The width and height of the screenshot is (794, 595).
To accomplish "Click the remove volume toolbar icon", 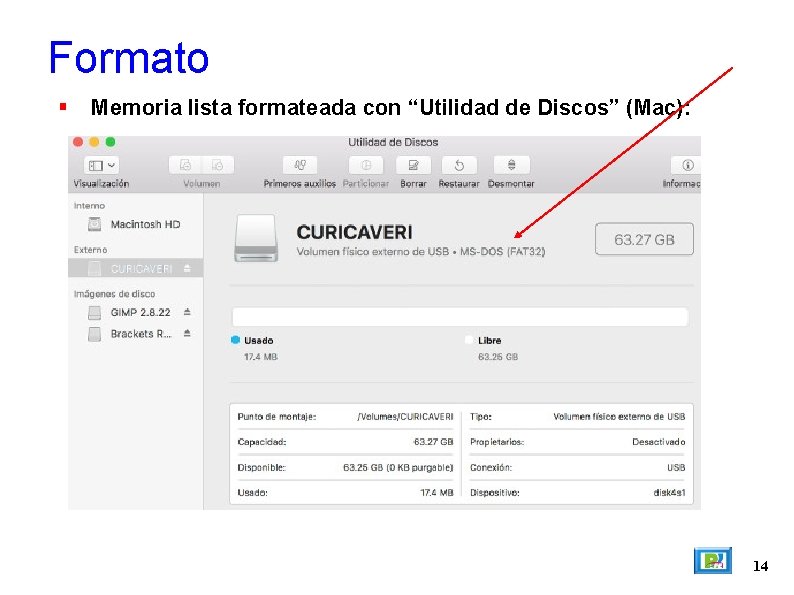I will point(218,165).
